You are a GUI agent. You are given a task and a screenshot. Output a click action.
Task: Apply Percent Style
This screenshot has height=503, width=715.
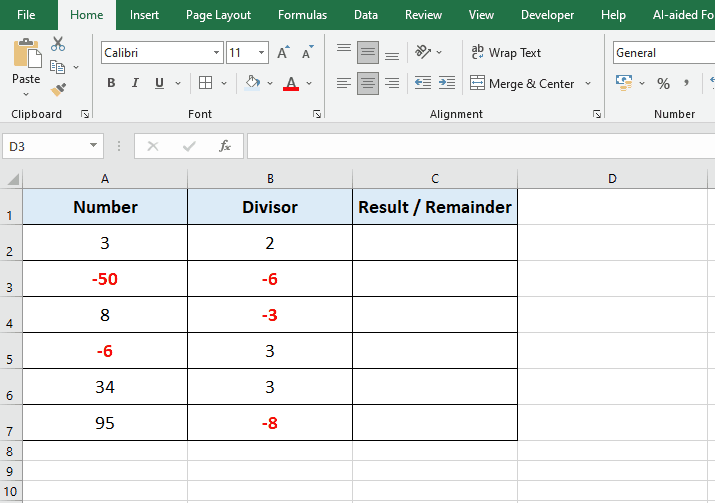[663, 83]
